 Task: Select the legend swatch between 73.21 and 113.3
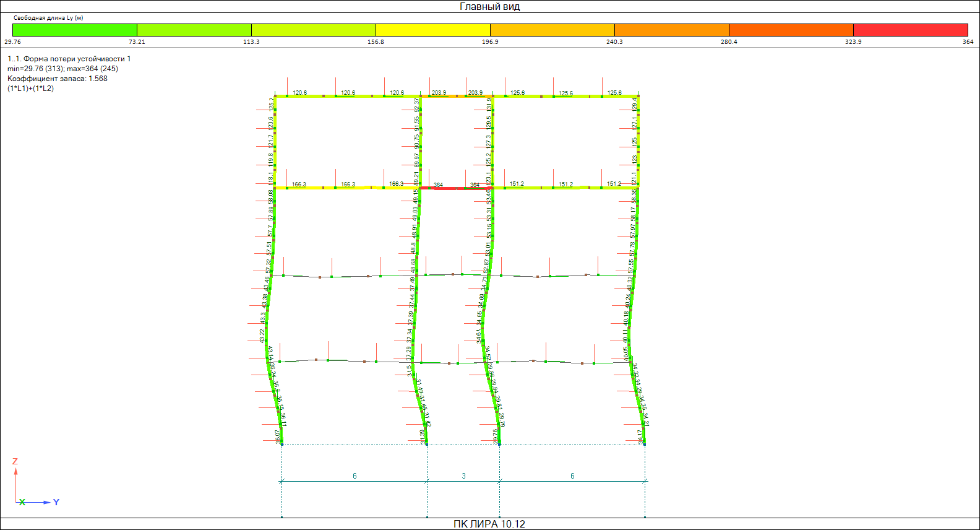(194, 30)
